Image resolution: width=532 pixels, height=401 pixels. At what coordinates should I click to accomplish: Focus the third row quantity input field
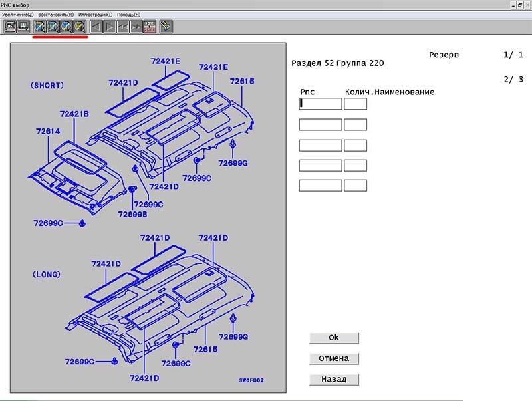(x=355, y=145)
